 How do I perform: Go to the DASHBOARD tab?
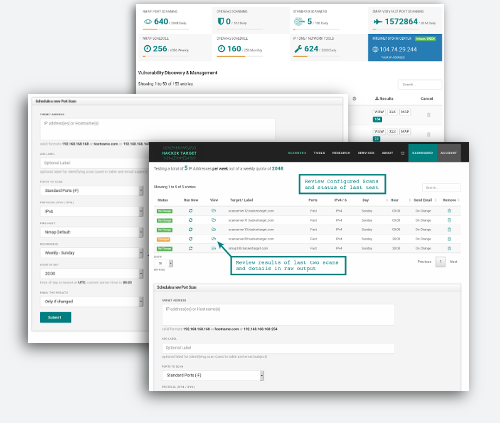(x=422, y=153)
